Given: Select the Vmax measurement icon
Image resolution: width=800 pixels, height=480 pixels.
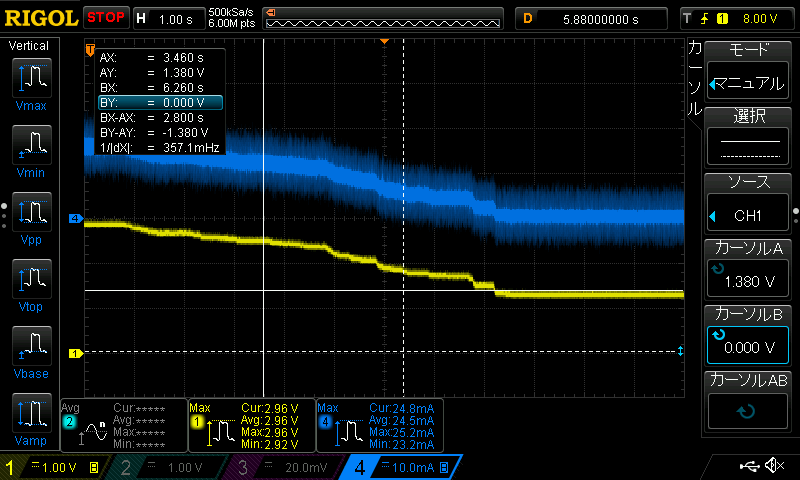Looking at the screenshot, I should (x=30, y=78).
